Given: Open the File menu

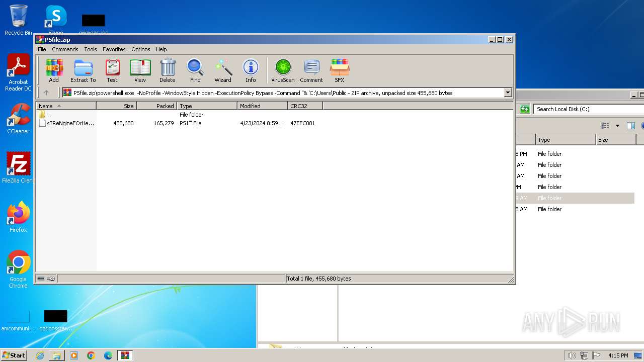Looking at the screenshot, I should tap(42, 49).
